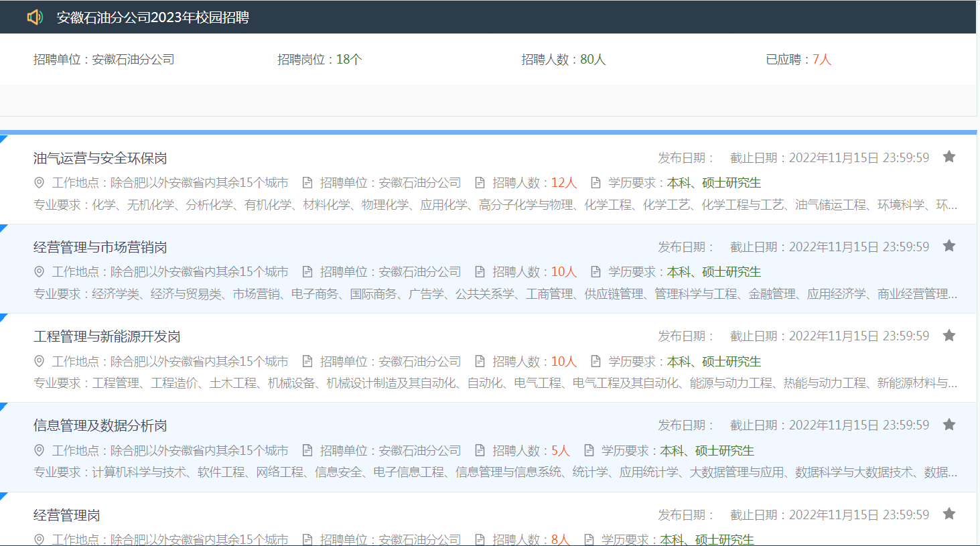The height and width of the screenshot is (546, 980).
Task: Open 工程管理与新能源开发岗 job details
Action: tap(107, 336)
